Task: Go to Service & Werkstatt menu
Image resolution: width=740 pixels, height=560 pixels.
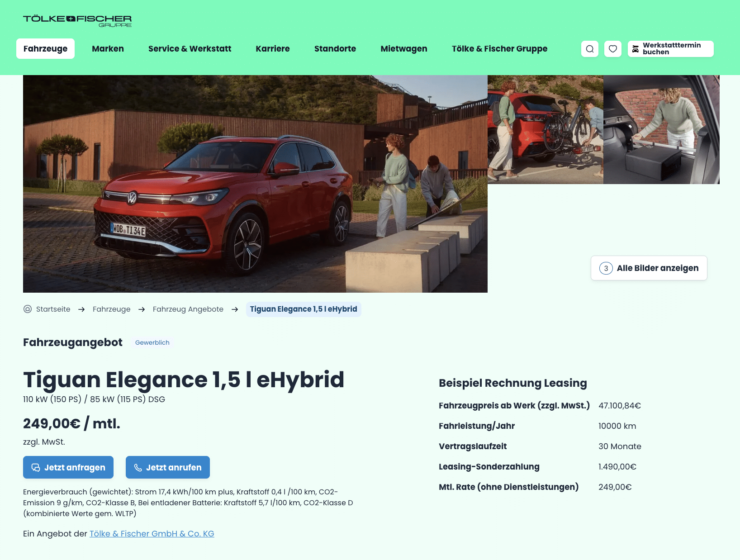Action: click(190, 49)
